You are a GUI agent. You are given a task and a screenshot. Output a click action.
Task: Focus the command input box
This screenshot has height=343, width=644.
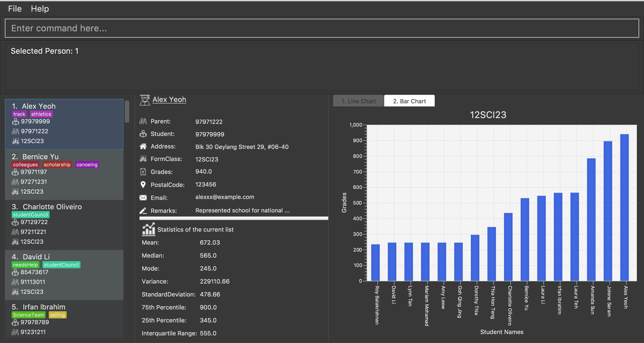[322, 28]
